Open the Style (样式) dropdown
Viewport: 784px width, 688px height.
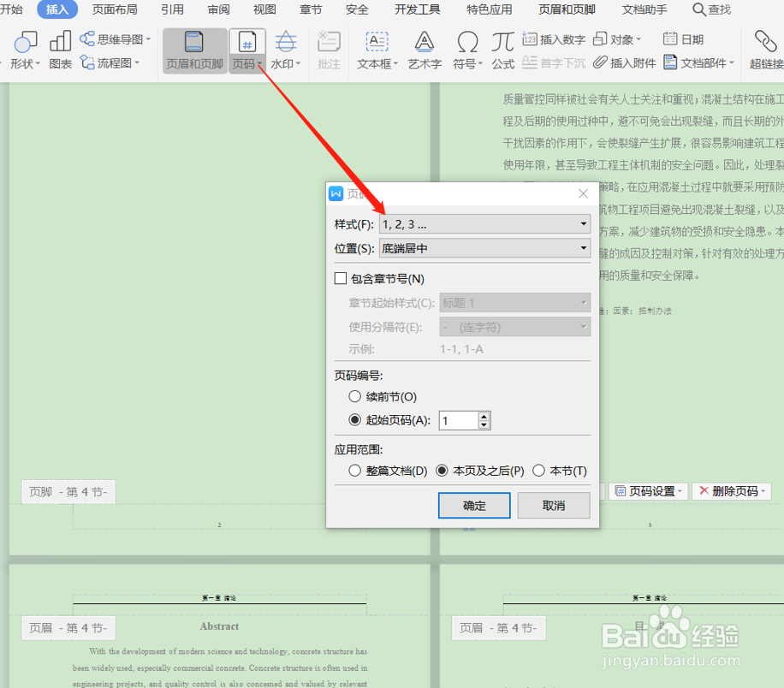coord(485,224)
